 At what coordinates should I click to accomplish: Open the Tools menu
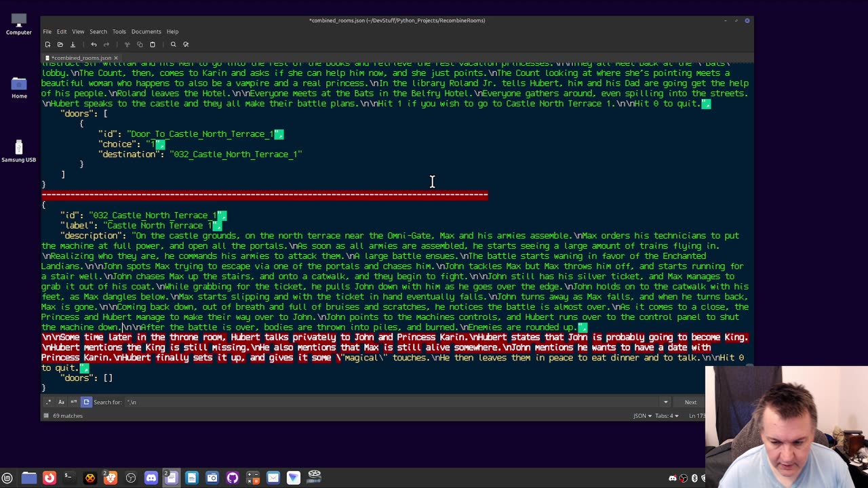(119, 32)
